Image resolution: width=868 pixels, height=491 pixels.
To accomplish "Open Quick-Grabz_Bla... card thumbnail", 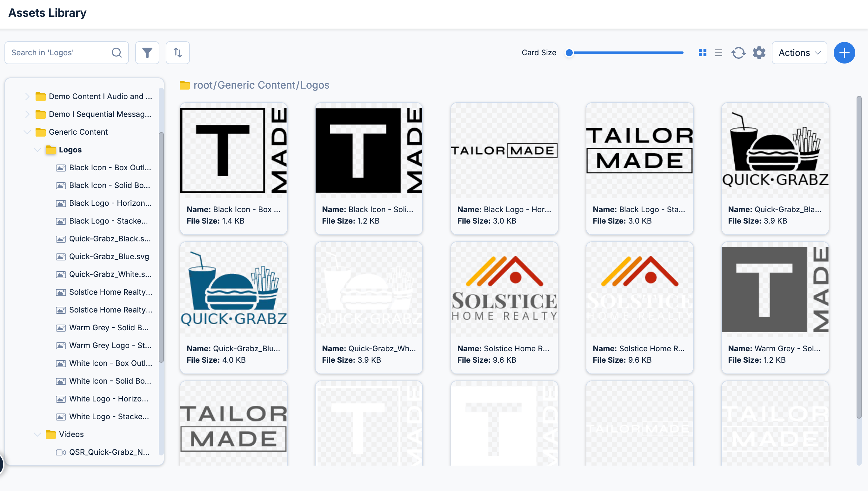I will pyautogui.click(x=775, y=151).
